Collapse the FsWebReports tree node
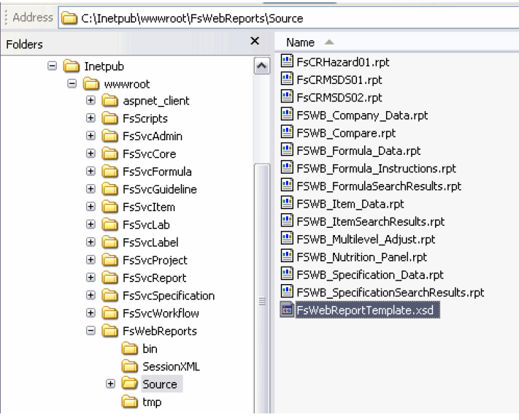 [92, 331]
